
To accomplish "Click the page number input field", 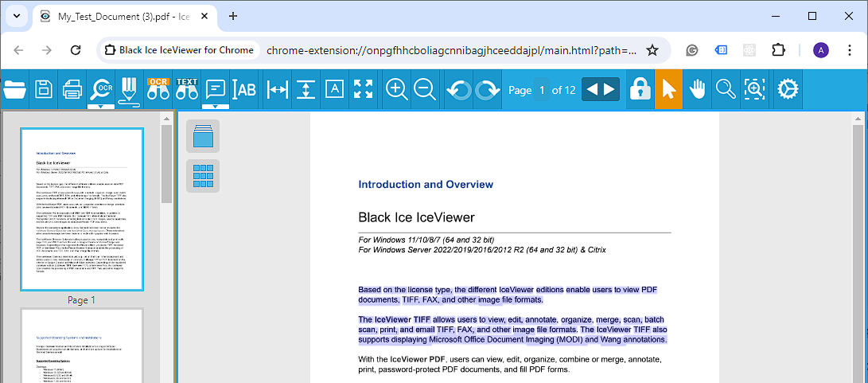I will point(542,90).
